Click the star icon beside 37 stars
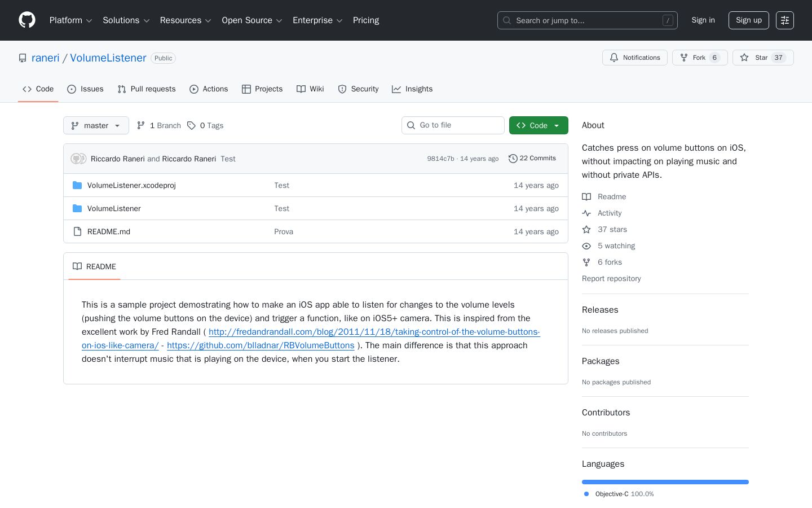Screen dimensions: 812x508 click(x=586, y=229)
